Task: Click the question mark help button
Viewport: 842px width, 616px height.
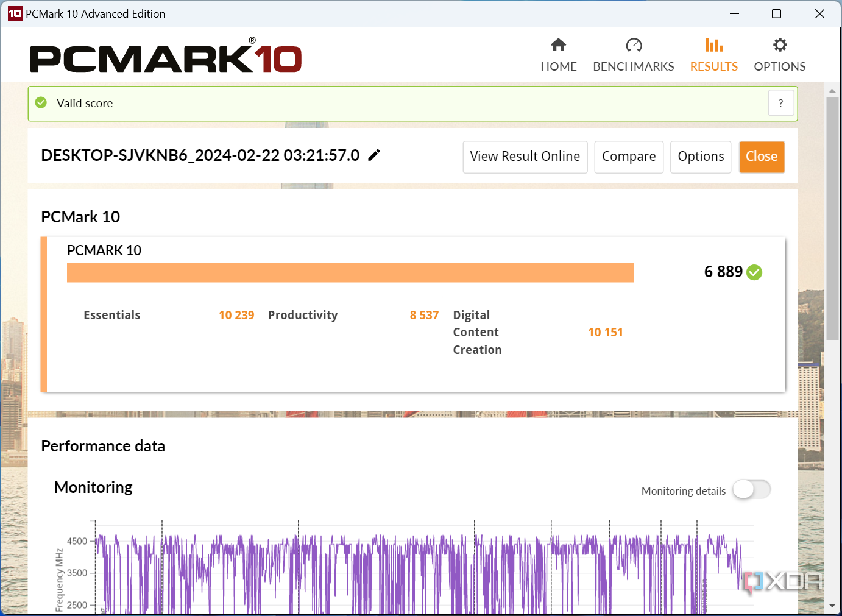Action: [781, 104]
